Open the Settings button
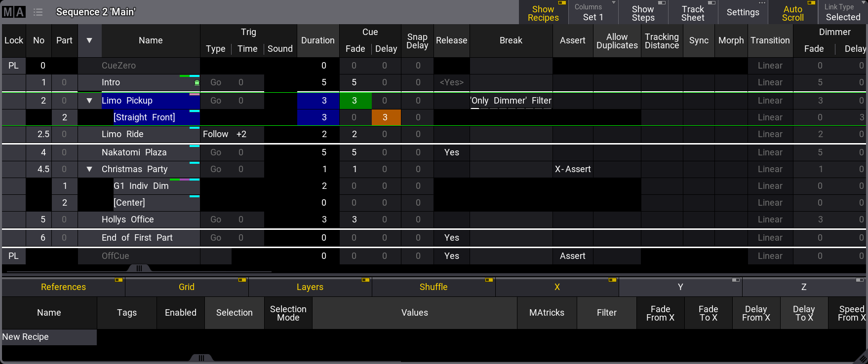 (743, 13)
